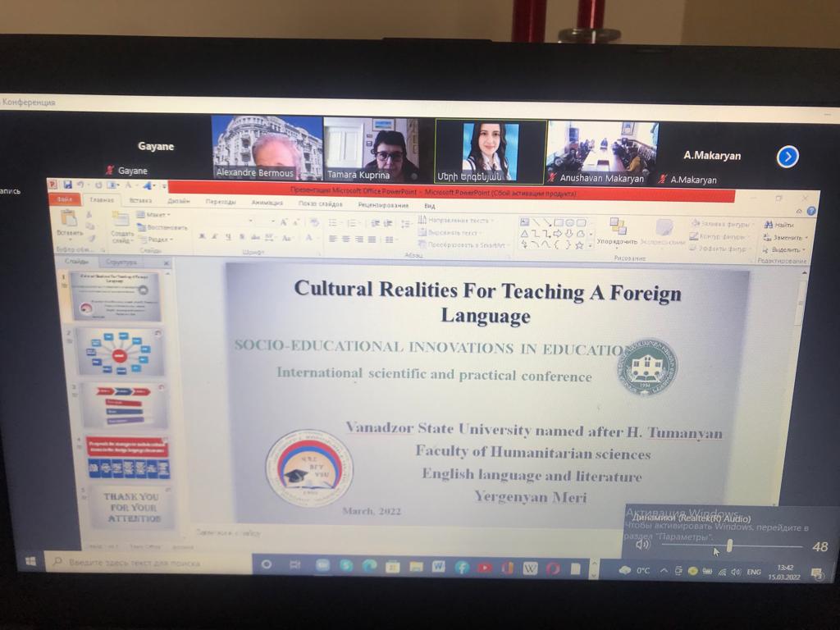
Task: Align text left in the paragraph group
Action: click(333, 239)
